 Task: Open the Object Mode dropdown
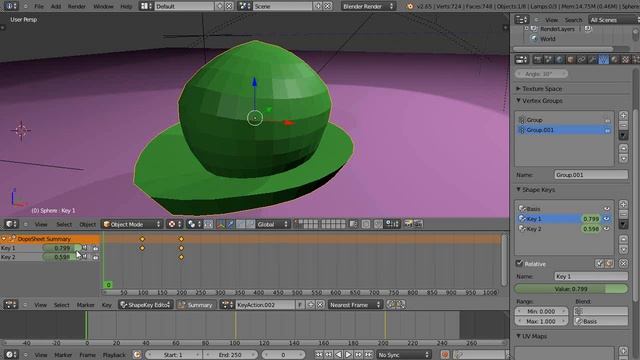pyautogui.click(x=132, y=224)
